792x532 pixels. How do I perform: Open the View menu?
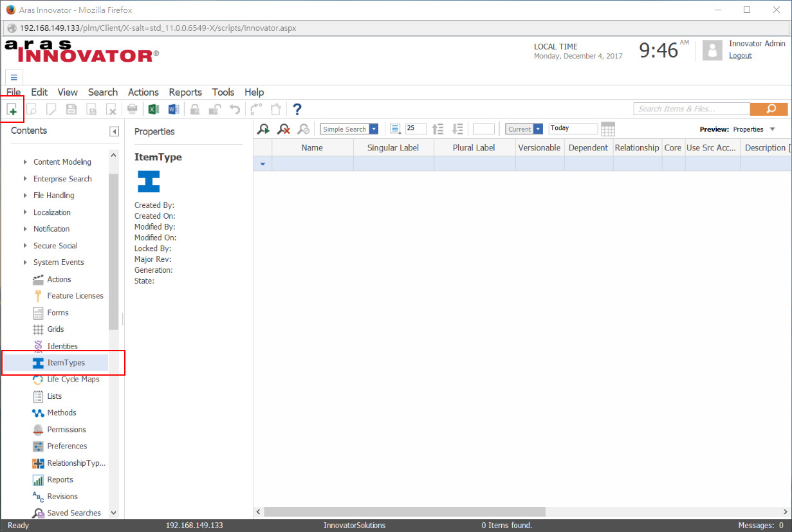pos(68,92)
